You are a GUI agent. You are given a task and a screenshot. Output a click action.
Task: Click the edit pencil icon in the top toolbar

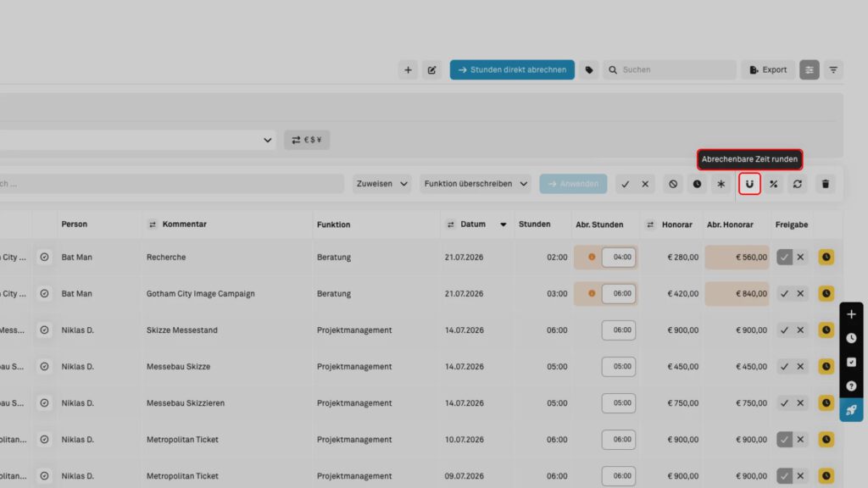click(431, 69)
